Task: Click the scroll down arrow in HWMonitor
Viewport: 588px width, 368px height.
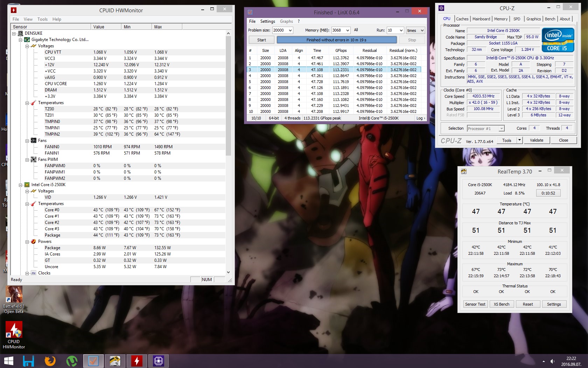Action: 228,272
